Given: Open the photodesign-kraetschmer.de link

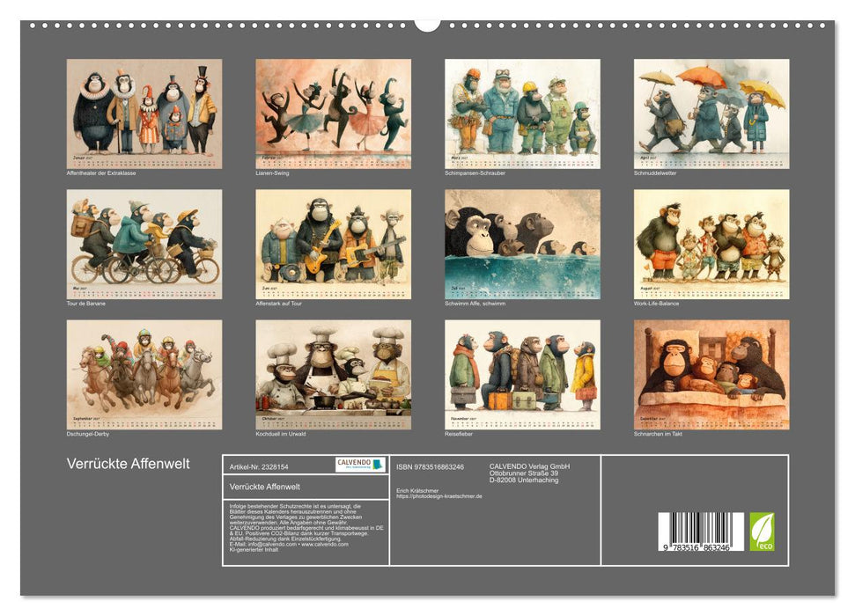Looking at the screenshot, I should pyautogui.click(x=439, y=496).
